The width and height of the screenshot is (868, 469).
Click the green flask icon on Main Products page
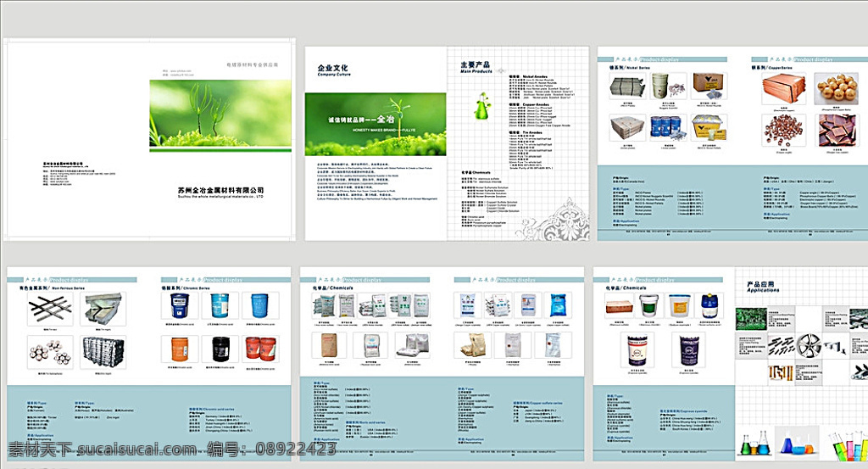pos(481,106)
